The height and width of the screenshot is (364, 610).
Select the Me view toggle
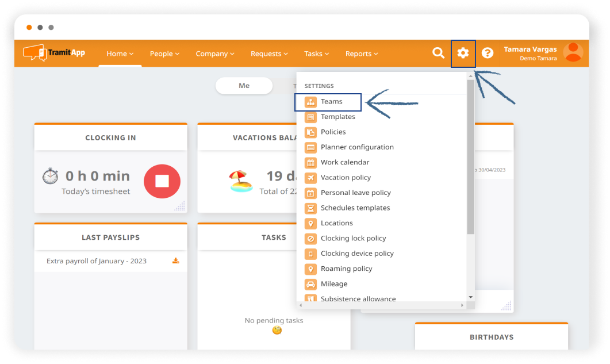point(244,86)
